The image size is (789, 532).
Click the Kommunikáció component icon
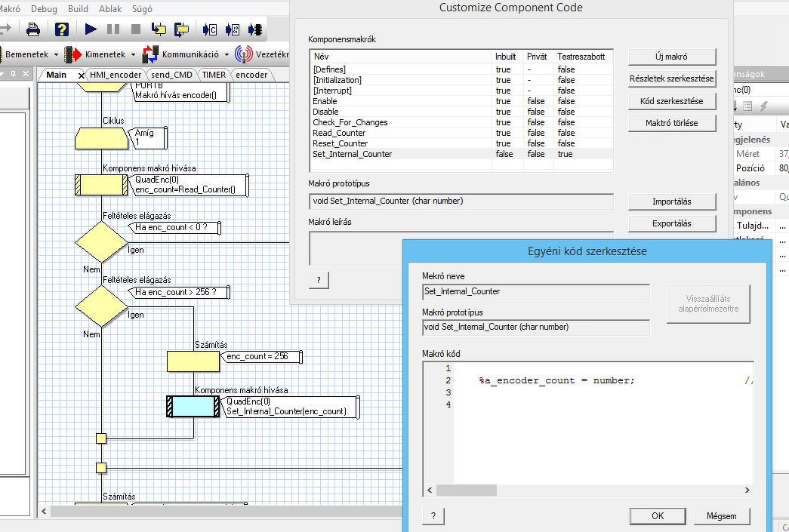(x=150, y=54)
